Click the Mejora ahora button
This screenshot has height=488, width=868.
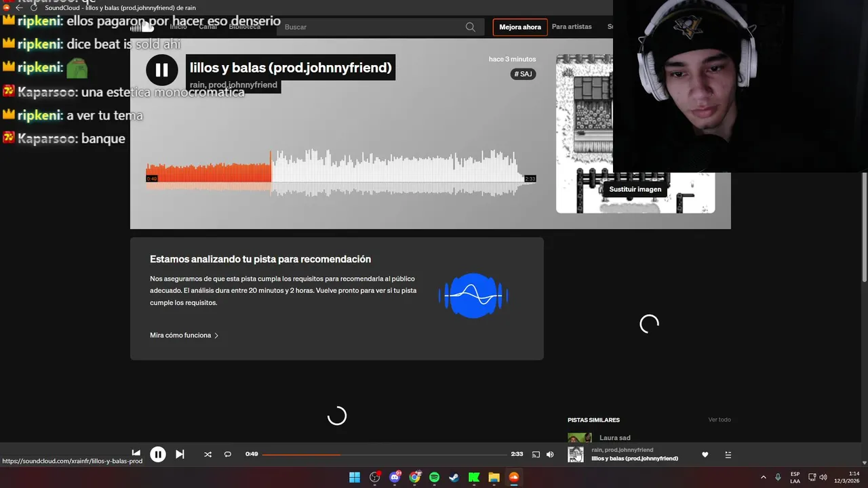(520, 27)
